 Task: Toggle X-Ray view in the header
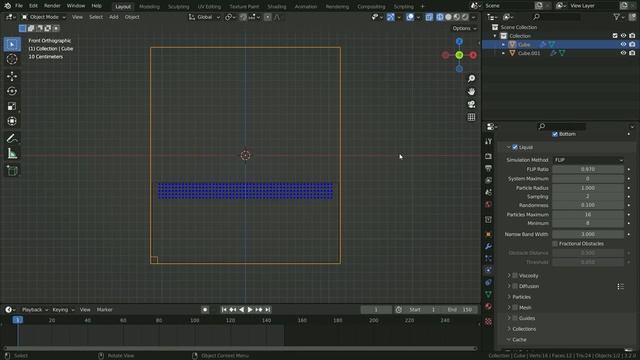tap(429, 17)
